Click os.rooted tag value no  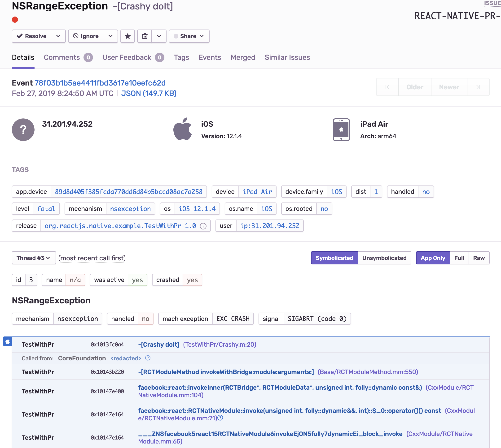pos(324,209)
